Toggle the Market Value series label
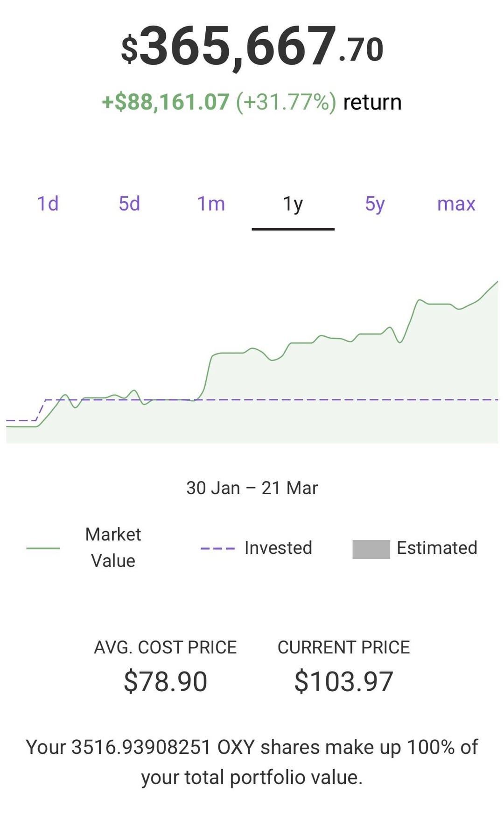The height and width of the screenshot is (815, 504). click(x=113, y=547)
